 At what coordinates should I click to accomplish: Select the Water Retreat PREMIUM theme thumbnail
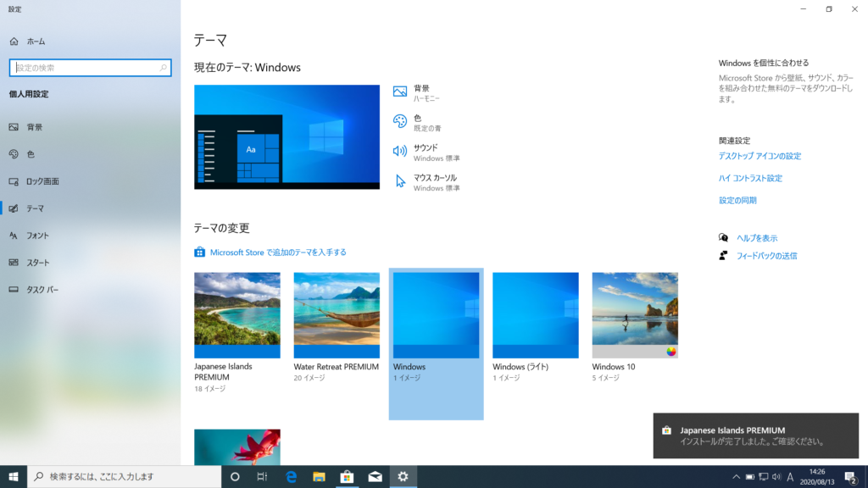(x=337, y=315)
